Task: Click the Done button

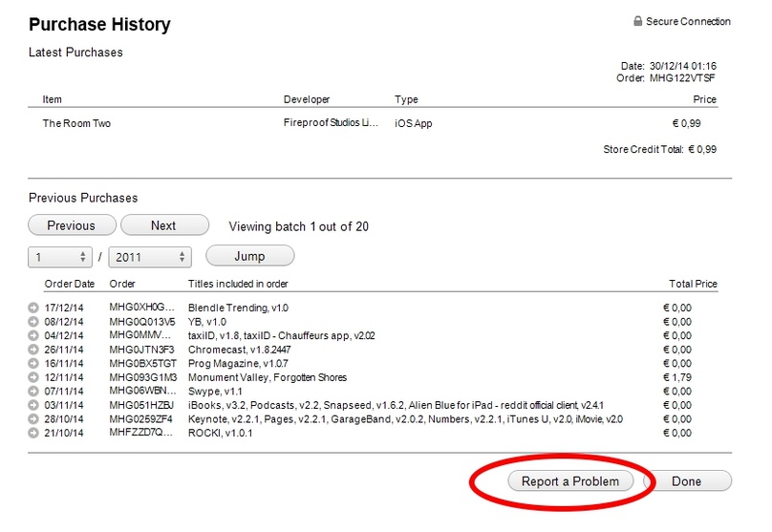Action: [x=687, y=481]
